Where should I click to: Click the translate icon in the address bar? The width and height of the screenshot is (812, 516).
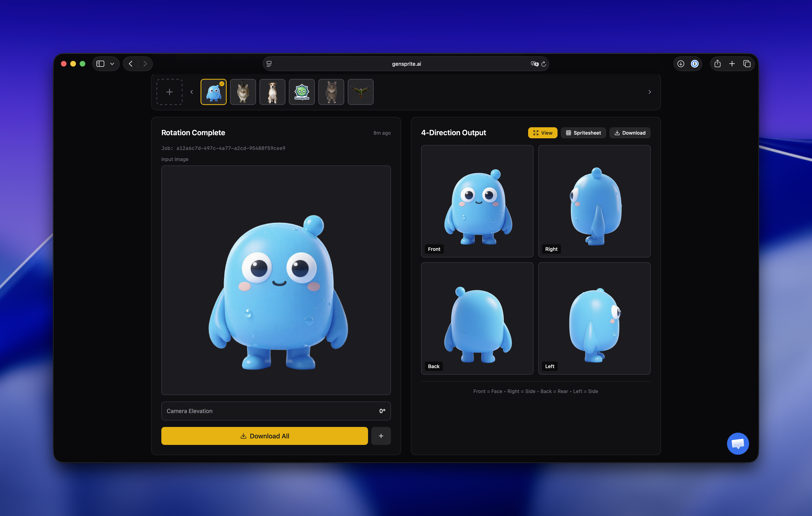[534, 64]
